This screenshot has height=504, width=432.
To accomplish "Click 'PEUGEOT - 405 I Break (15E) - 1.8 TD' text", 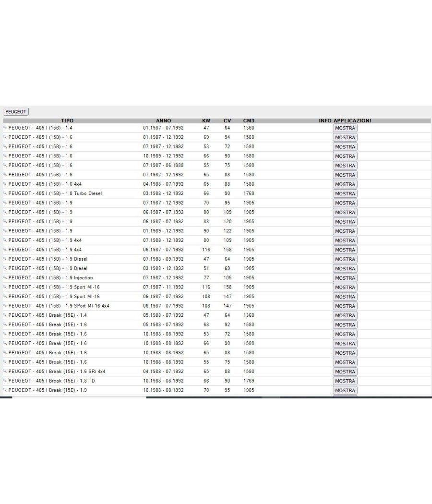I will 51,381.
